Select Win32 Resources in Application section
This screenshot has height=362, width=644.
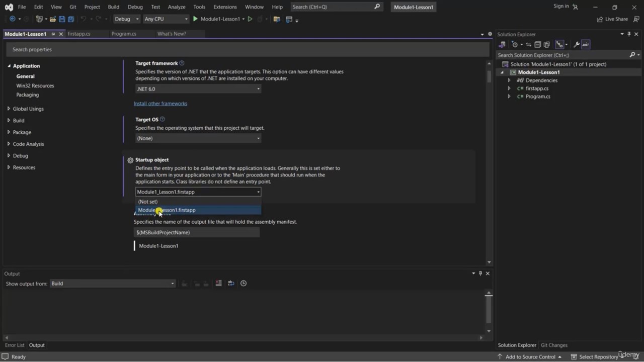pos(35,85)
